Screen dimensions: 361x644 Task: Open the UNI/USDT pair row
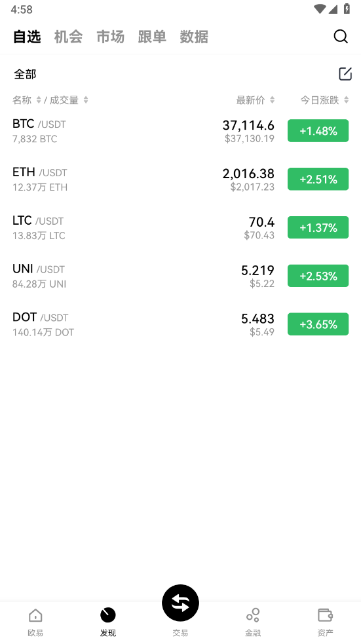(180, 276)
